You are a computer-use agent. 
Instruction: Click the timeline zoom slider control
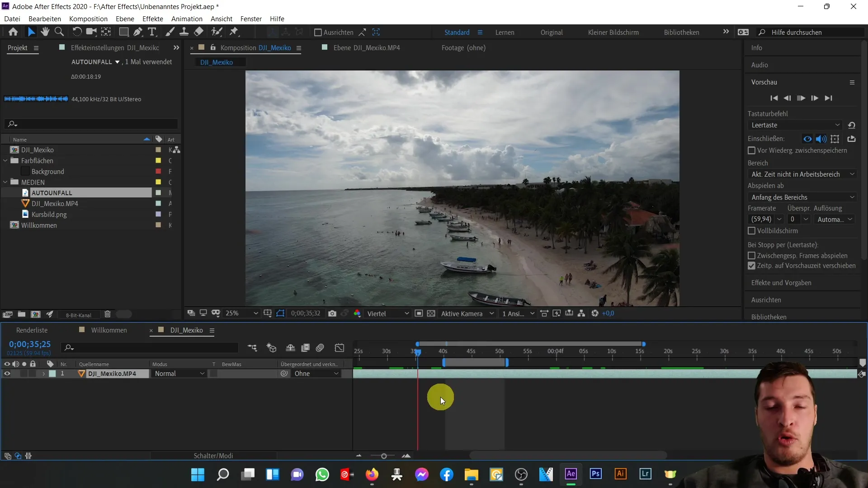383,455
